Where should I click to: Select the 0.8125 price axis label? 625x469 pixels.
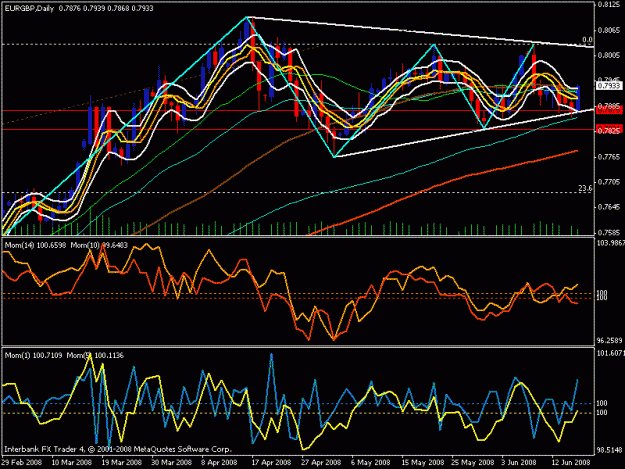609,5
